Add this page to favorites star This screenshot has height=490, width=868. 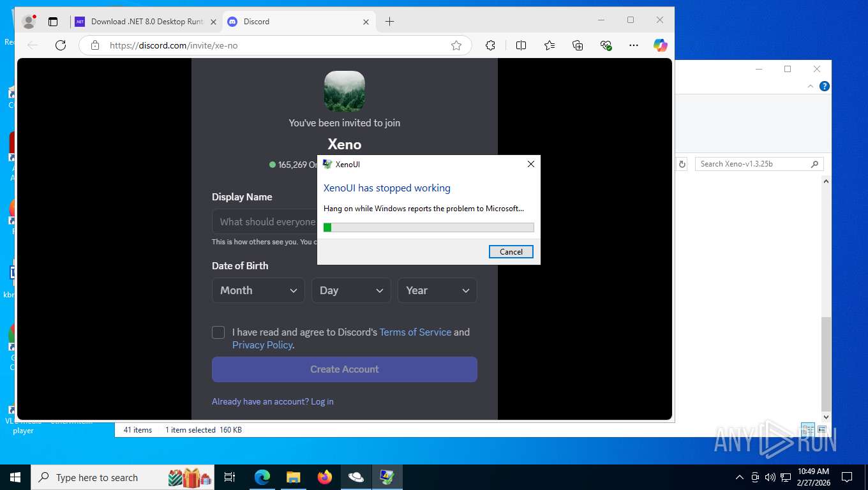tap(456, 45)
